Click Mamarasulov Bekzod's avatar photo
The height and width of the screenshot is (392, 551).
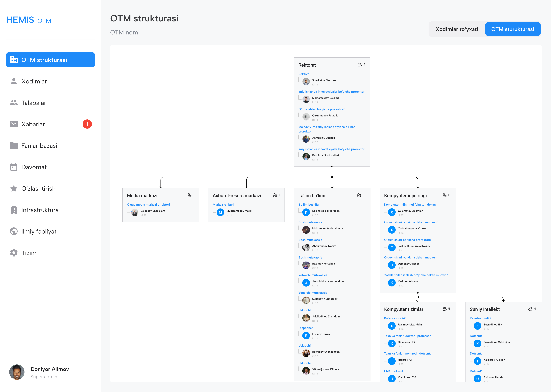coord(306,99)
